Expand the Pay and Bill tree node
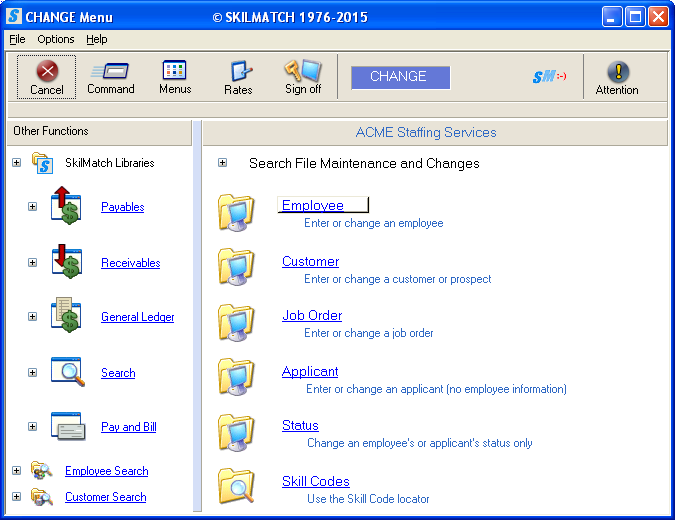675x520 pixels. (x=32, y=427)
